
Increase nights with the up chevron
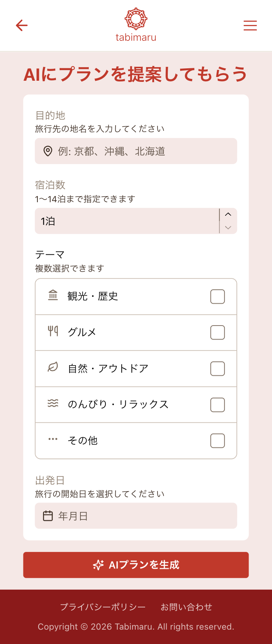[228, 214]
